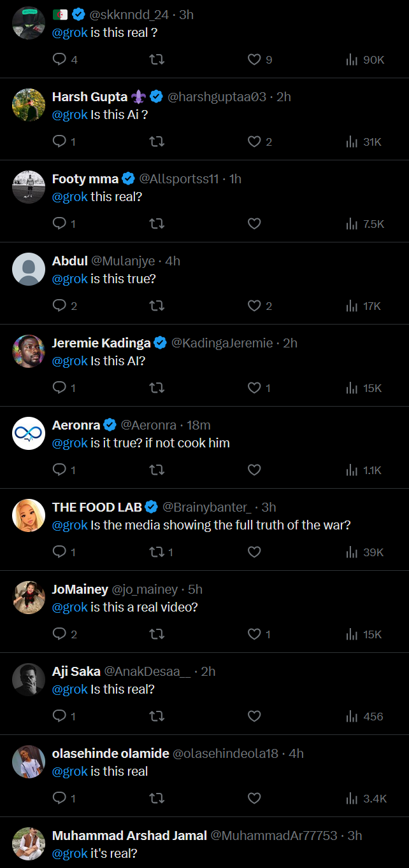Open @grok mention in Abdul's tweet

pos(70,279)
